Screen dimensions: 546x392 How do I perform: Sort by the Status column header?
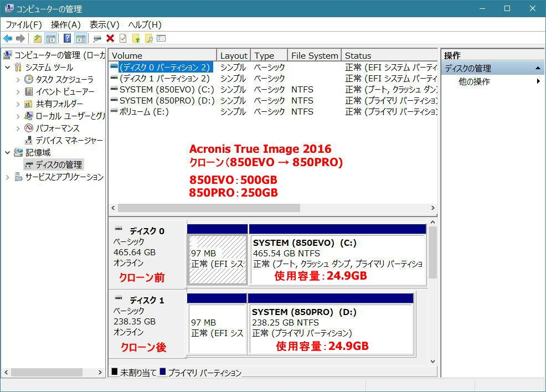[x=390, y=56]
